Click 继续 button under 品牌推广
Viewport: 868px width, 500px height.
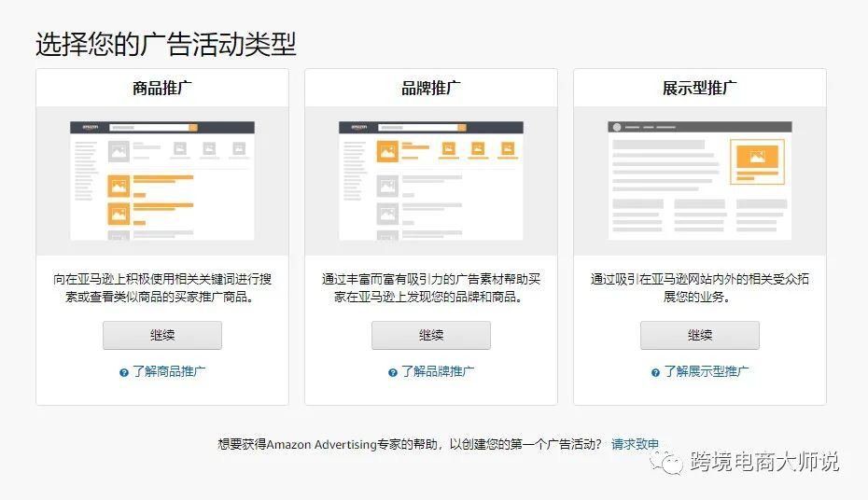click(x=430, y=335)
